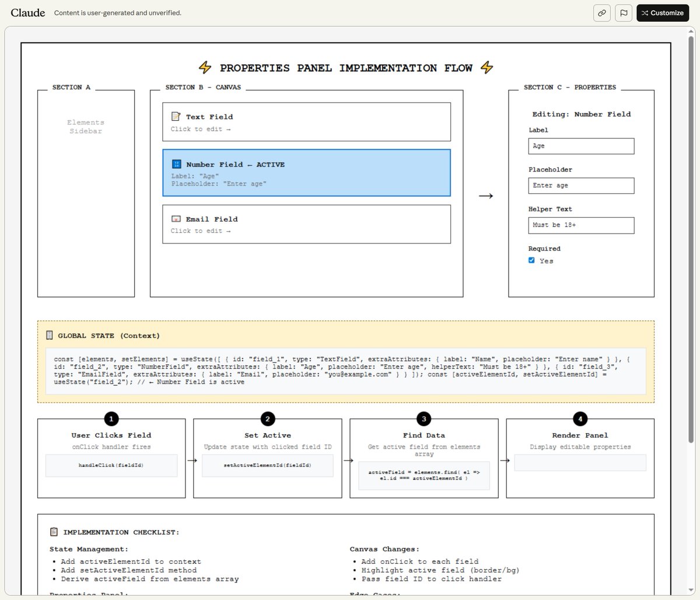Click the User Clicks Field step title
The image size is (700, 600).
(111, 435)
